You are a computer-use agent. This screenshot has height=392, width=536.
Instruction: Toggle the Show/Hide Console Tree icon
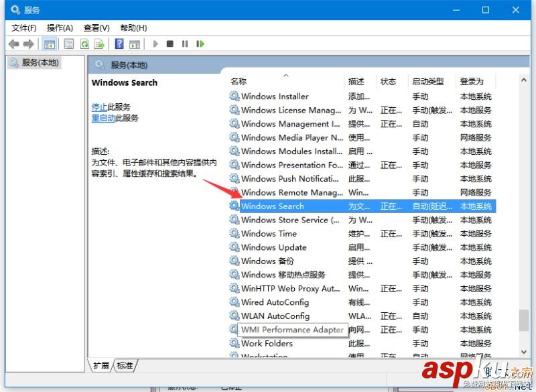click(48, 44)
